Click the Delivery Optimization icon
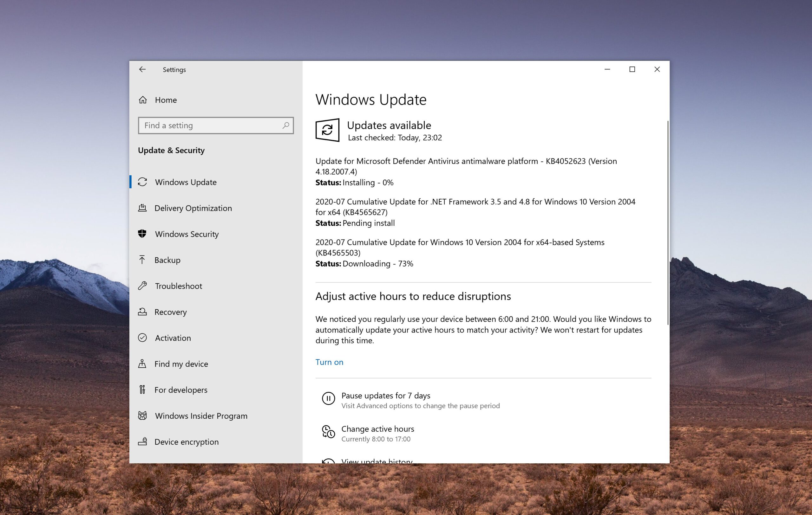 (142, 208)
